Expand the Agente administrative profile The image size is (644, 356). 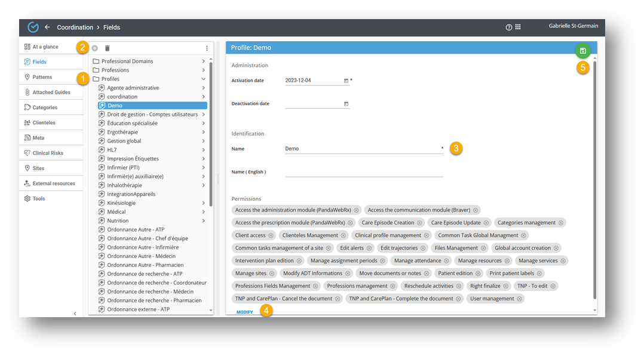click(x=203, y=88)
